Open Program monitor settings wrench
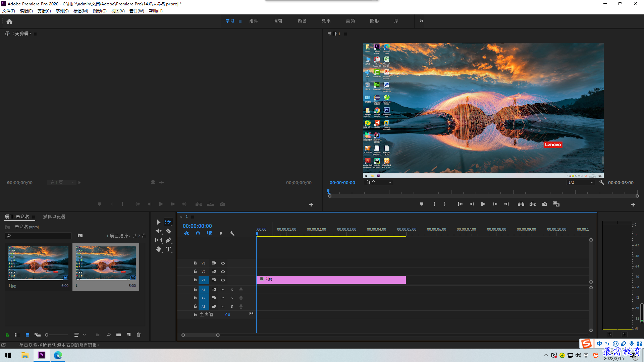 602,183
